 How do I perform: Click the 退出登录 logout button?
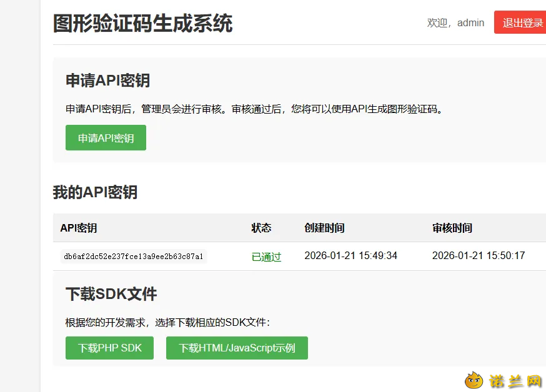click(520, 22)
